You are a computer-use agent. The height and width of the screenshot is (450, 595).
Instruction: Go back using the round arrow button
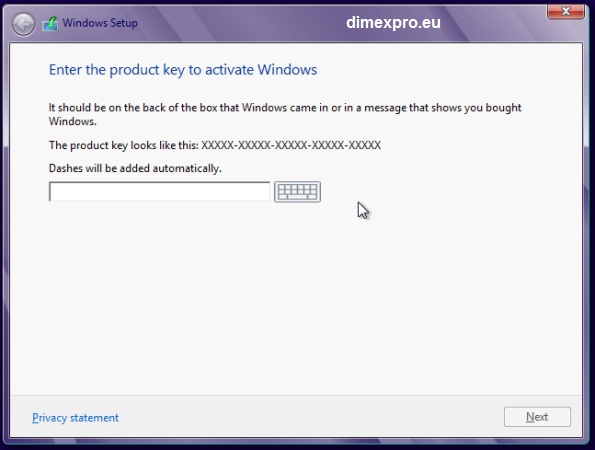point(23,25)
